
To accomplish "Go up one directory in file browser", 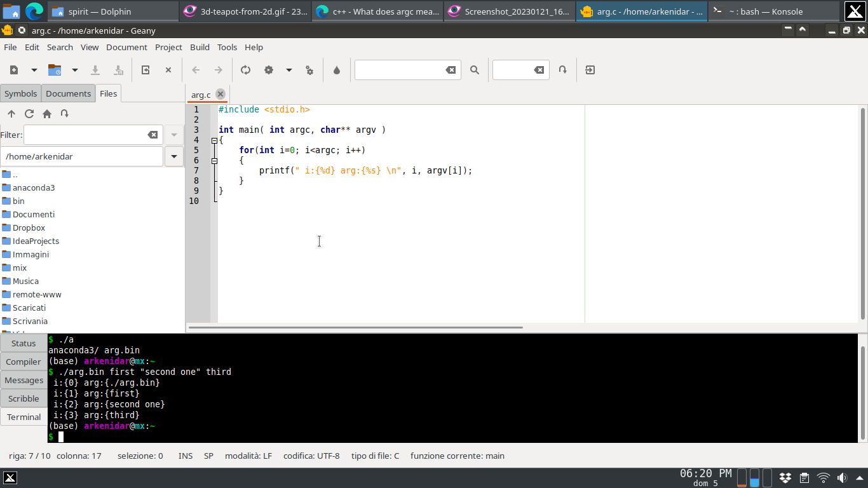I will point(11,114).
